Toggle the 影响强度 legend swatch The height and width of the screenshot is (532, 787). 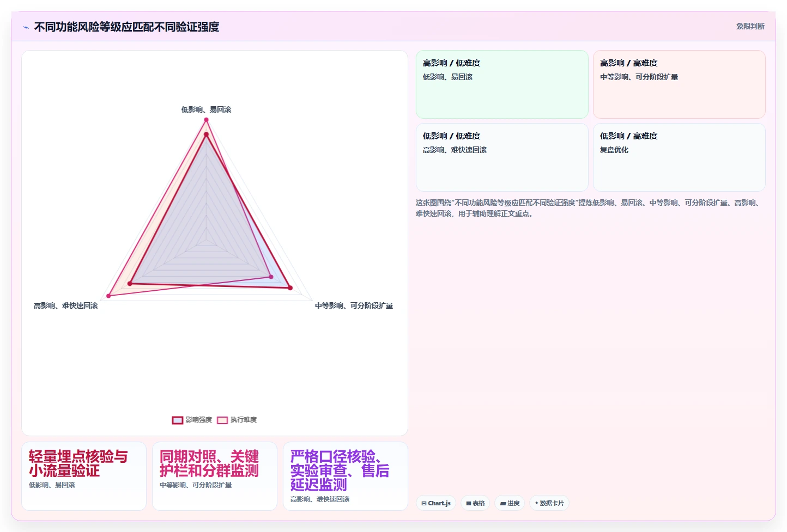coord(178,420)
